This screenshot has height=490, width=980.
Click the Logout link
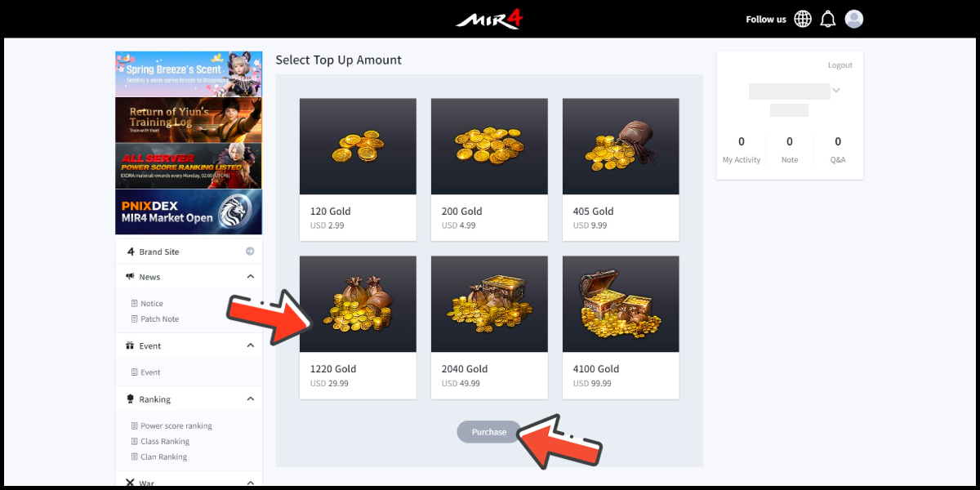tap(840, 65)
